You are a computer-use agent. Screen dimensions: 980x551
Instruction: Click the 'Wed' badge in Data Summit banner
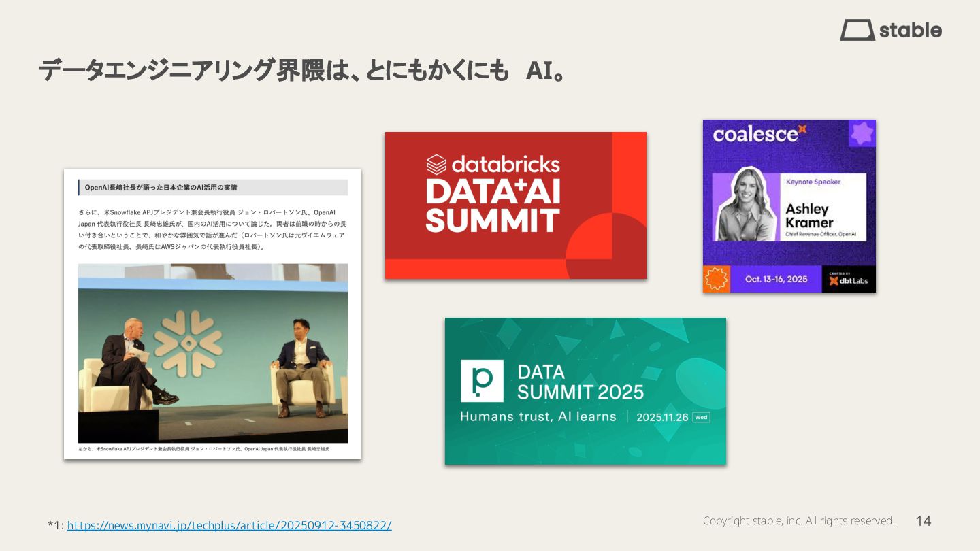[x=701, y=417]
